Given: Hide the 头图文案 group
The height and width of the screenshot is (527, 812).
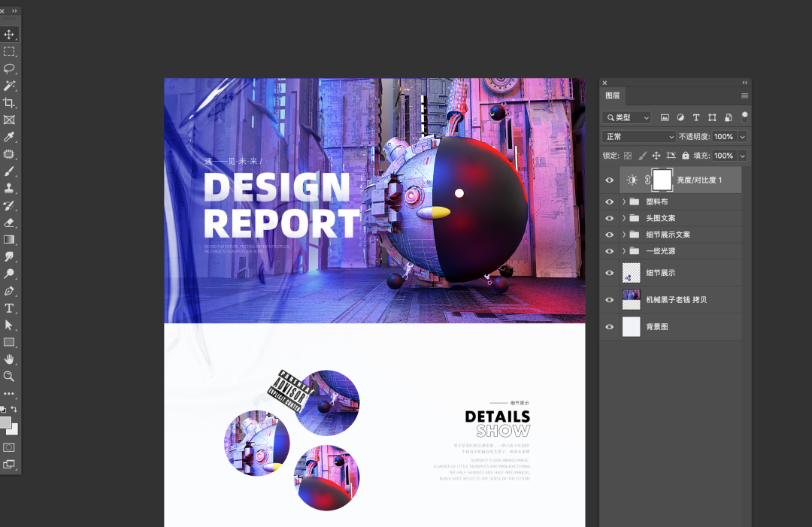Looking at the screenshot, I should click(610, 219).
